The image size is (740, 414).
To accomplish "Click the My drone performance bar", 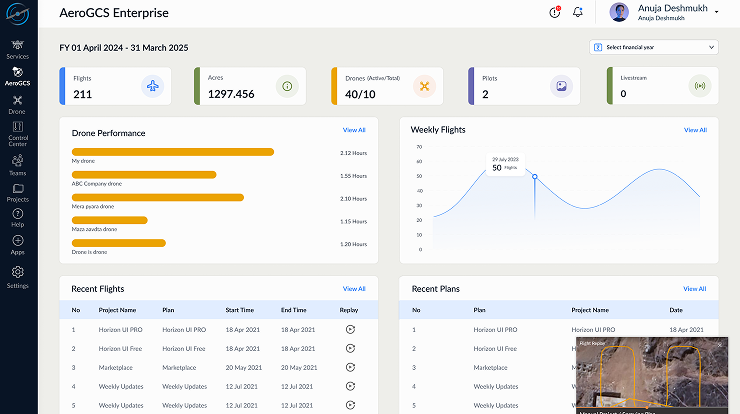I will [173, 152].
